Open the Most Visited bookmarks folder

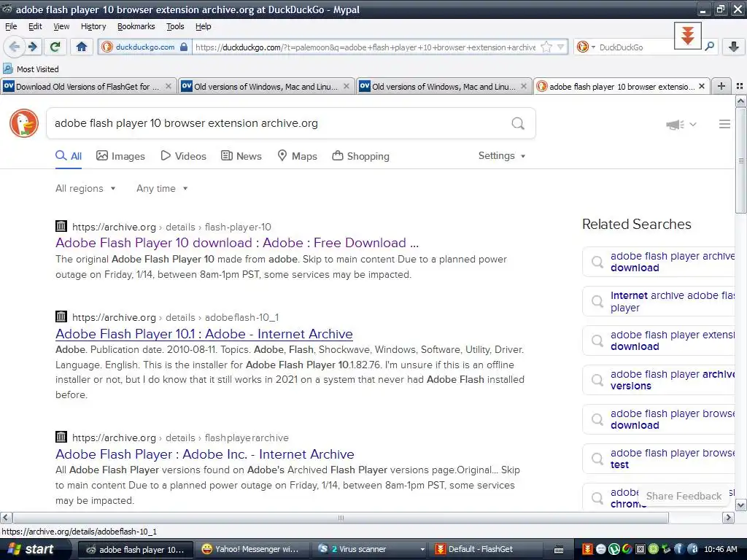click(31, 69)
